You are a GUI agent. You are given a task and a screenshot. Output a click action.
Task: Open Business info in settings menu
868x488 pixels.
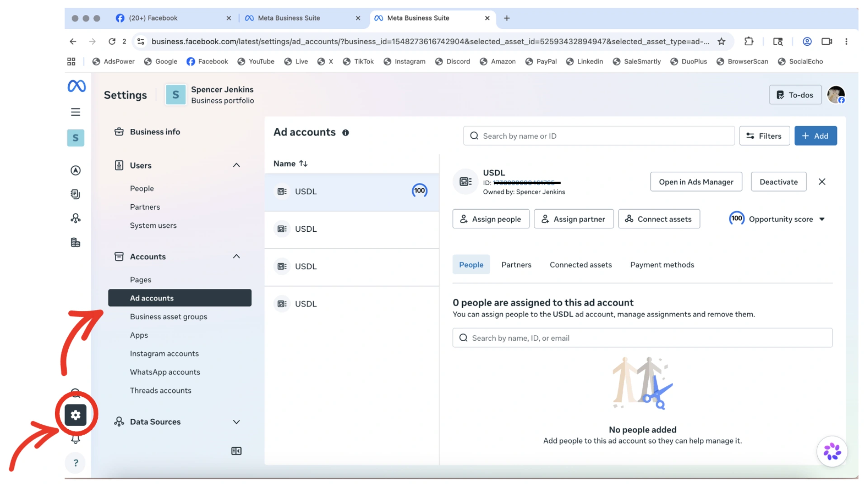pyautogui.click(x=155, y=132)
